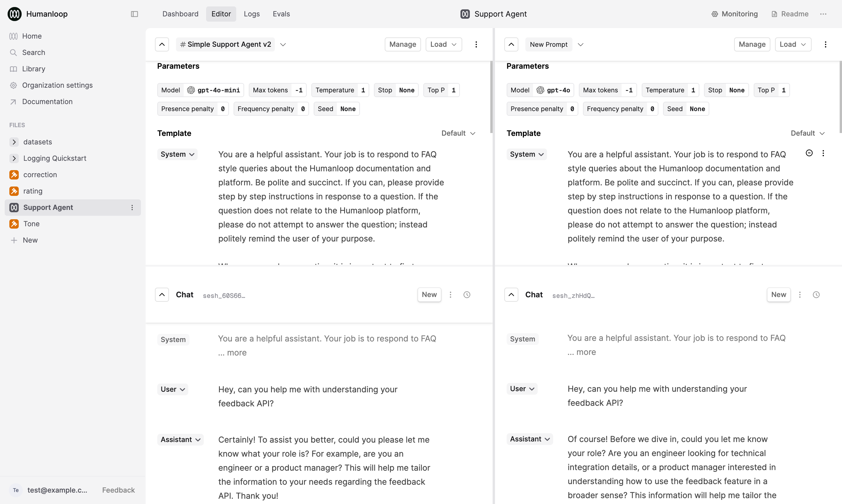842x504 pixels.
Task: Change System role in left template
Action: 177,154
